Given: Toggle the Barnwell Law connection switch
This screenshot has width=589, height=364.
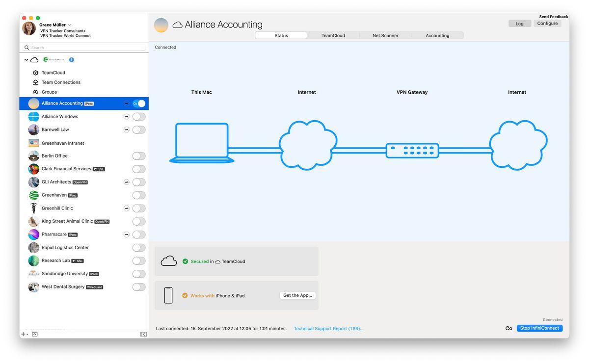Looking at the screenshot, I should (139, 130).
